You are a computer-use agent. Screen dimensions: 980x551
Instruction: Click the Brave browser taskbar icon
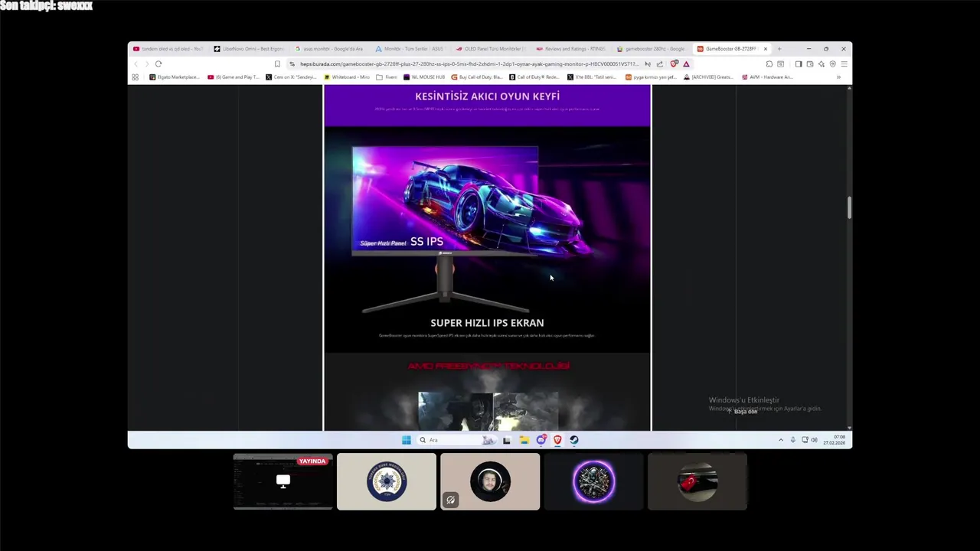coord(557,440)
